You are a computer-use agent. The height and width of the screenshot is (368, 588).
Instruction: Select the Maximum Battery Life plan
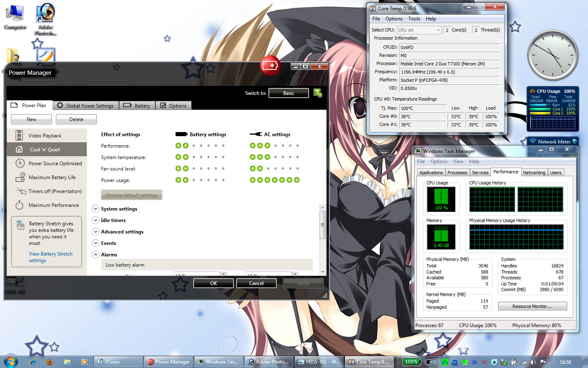click(x=47, y=177)
